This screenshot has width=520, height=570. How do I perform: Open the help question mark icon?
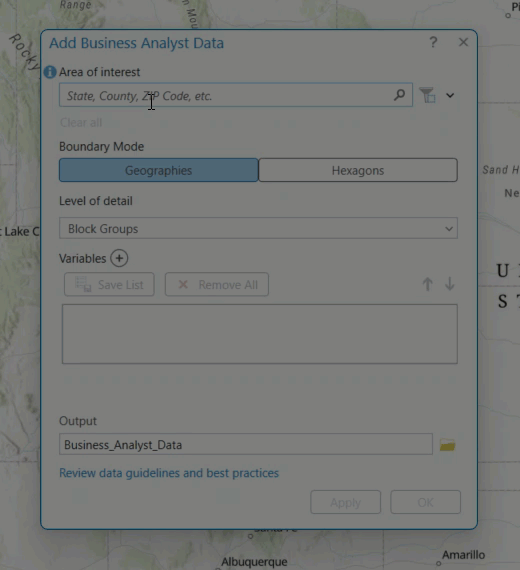433,43
